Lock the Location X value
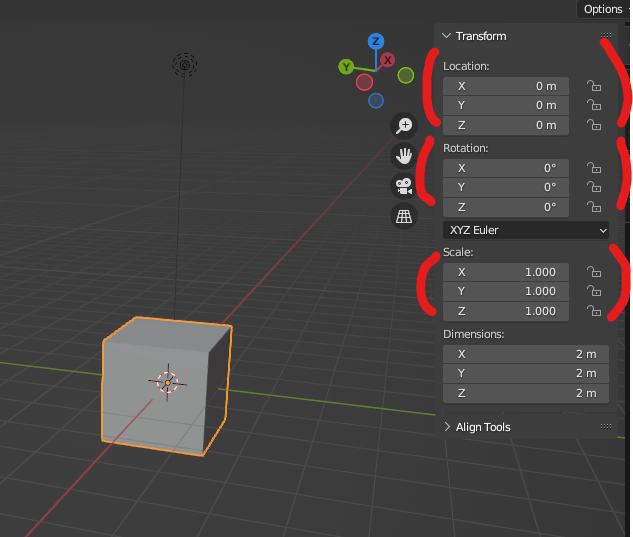633x537 pixels. click(x=593, y=86)
